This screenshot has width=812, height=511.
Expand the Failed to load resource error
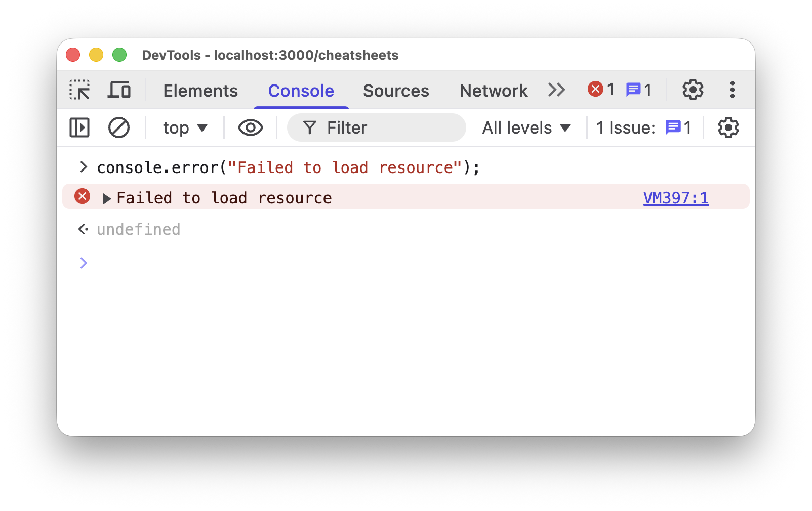[107, 199]
